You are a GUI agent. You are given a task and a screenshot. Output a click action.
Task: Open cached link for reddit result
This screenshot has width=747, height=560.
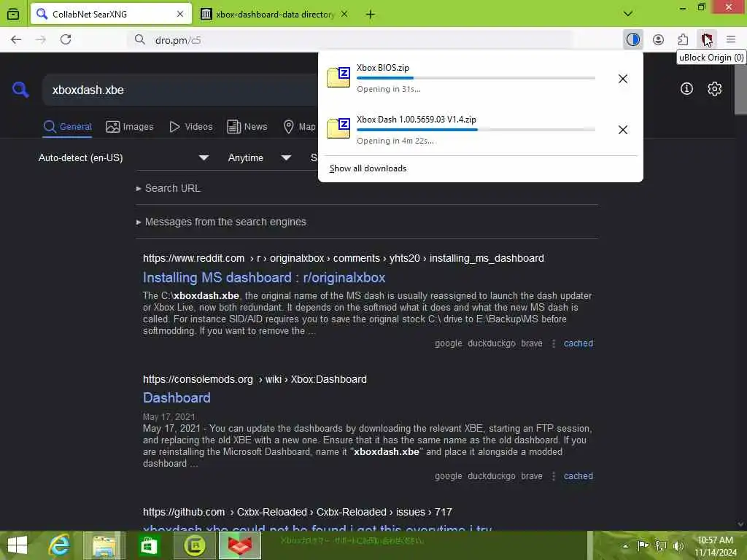pos(578,343)
